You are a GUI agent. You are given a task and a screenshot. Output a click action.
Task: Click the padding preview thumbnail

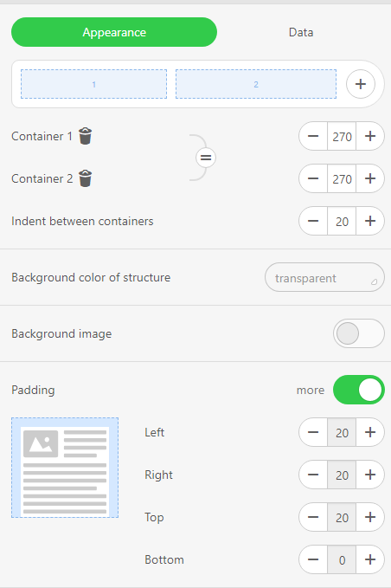[x=65, y=468]
